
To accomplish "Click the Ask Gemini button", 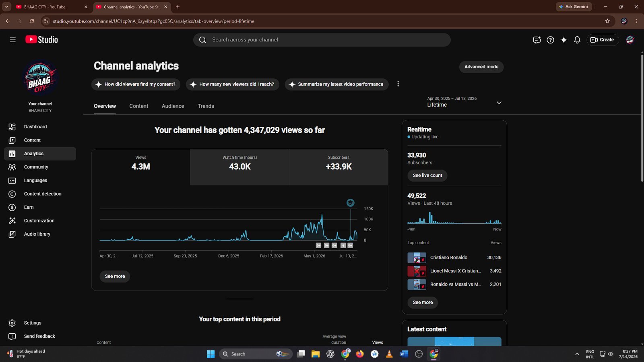I will pos(574,7).
